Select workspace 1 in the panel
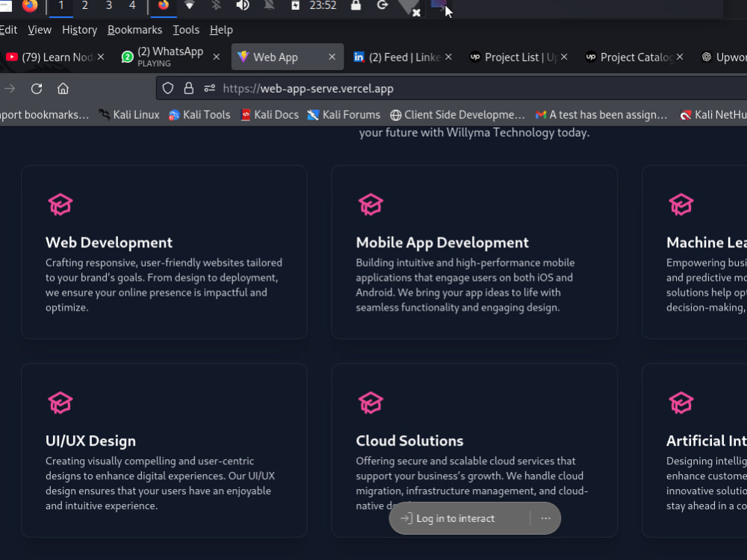 [x=61, y=6]
